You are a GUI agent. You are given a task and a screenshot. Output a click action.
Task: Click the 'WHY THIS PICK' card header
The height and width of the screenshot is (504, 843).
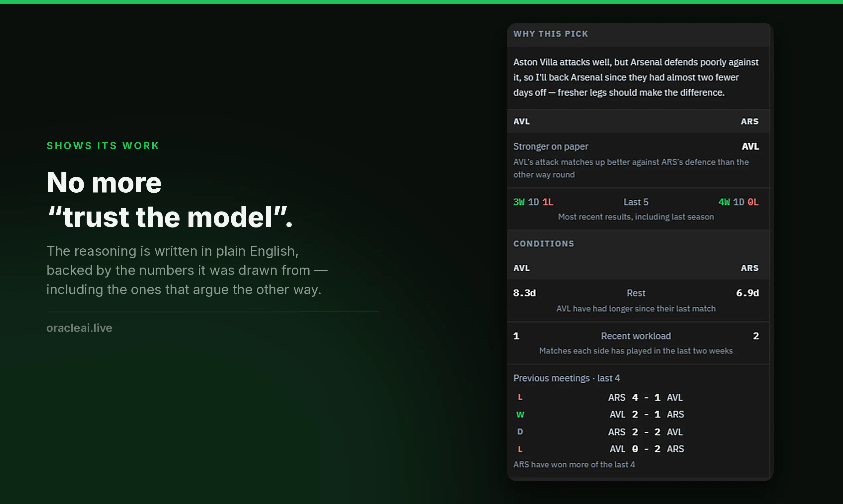[x=550, y=34]
